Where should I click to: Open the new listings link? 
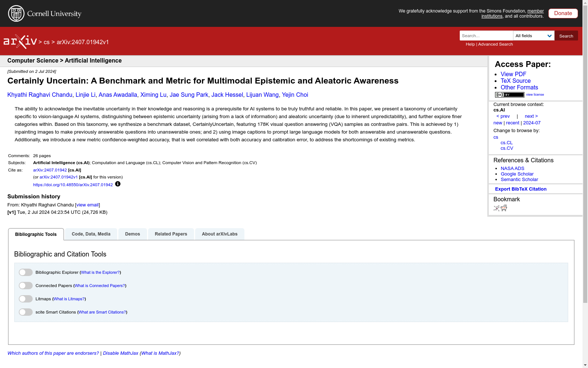[498, 123]
